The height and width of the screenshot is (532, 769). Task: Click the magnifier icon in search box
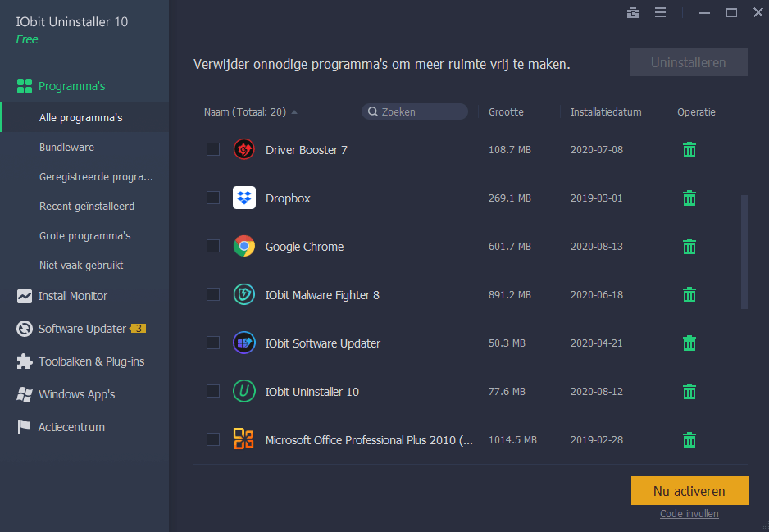coord(373,111)
